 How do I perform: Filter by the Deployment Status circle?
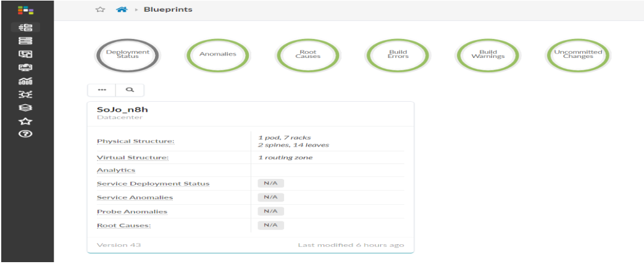(x=128, y=55)
